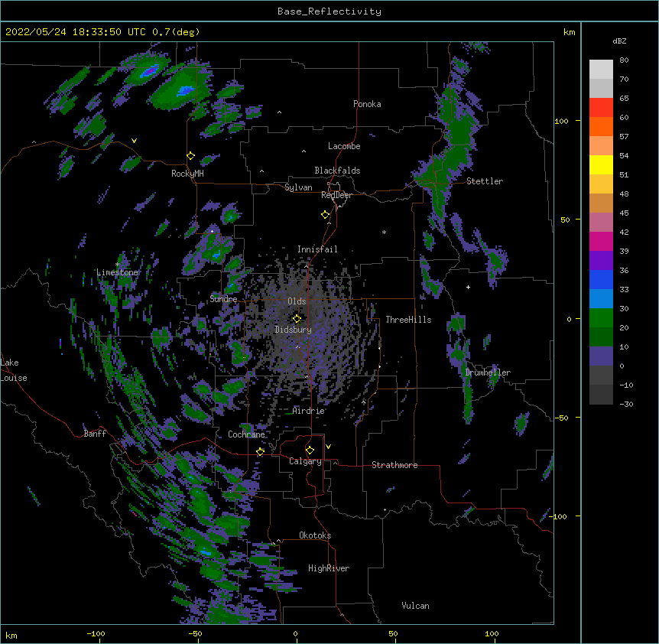The height and width of the screenshot is (644, 659).
Task: Click the yellow V marker northwest of RockyMH
Action: coord(134,141)
